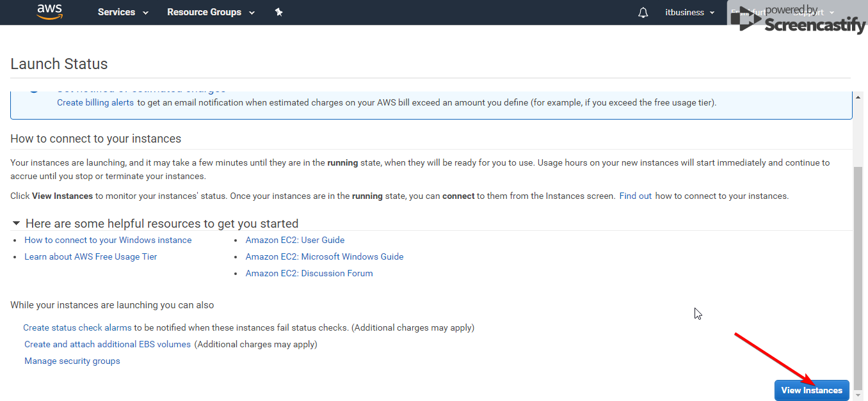Click the AWS logo home icon
This screenshot has width=868, height=401.
click(49, 12)
